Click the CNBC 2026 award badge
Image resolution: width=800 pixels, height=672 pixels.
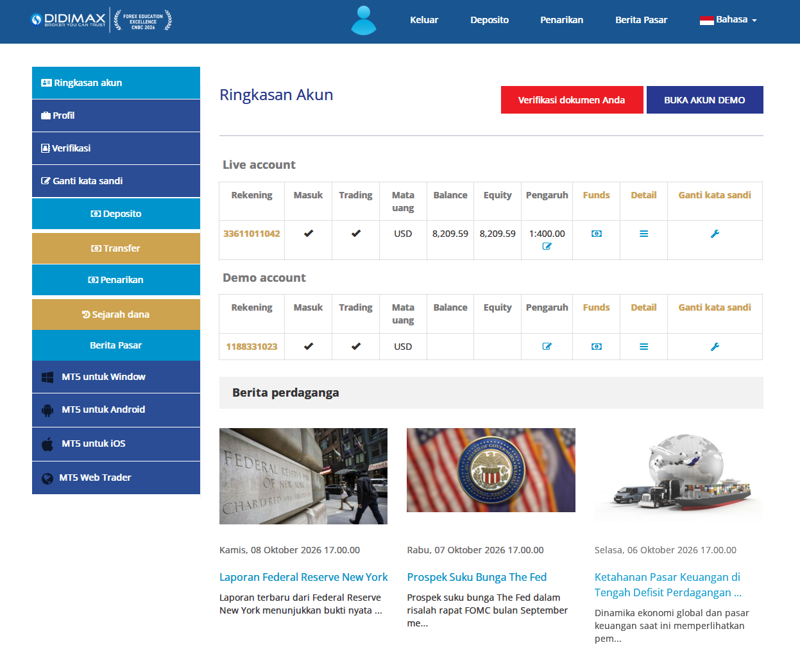143,20
